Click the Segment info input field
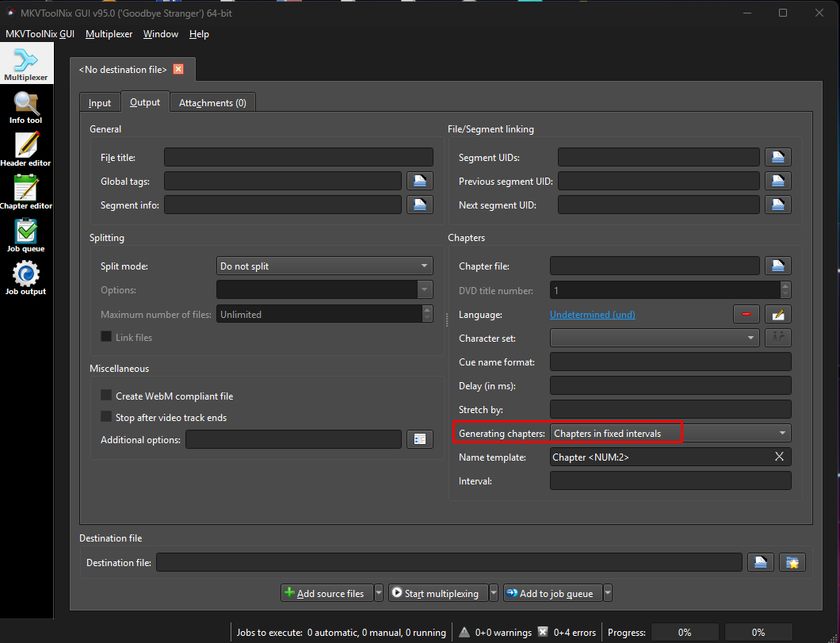Viewport: 840px width, 643px height. (283, 205)
